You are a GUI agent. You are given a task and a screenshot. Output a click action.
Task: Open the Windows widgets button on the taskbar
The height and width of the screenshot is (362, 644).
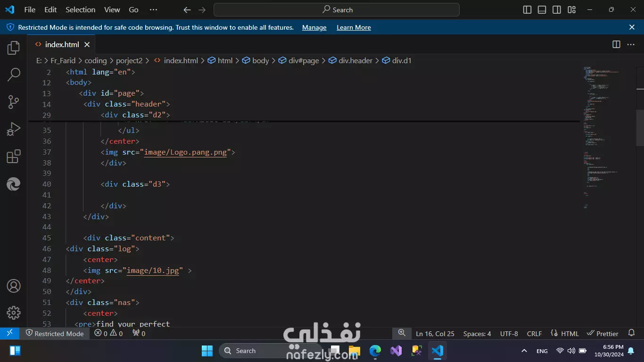(15, 351)
